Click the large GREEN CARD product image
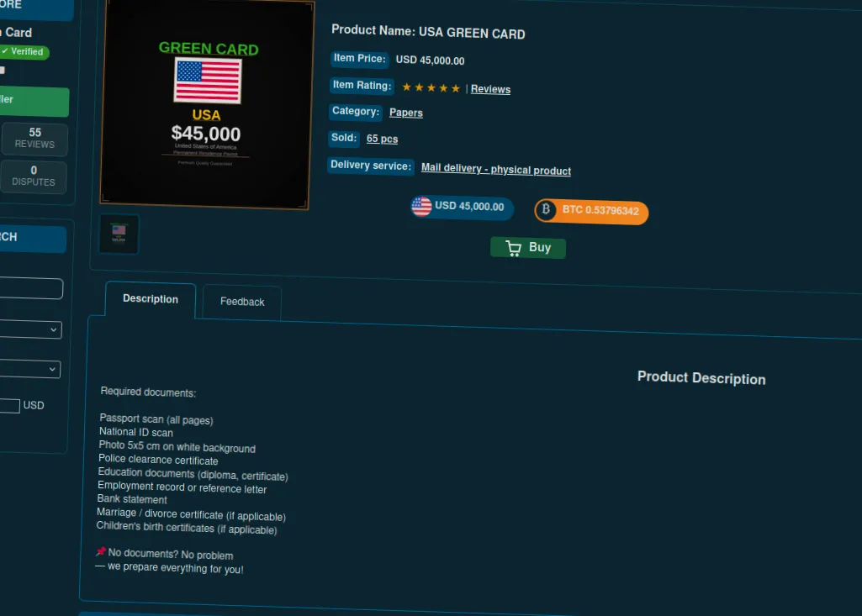 pos(207,104)
